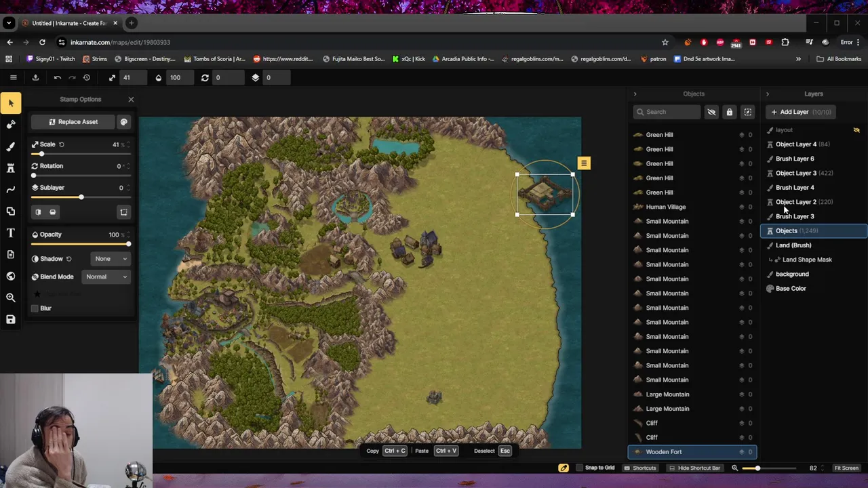
Task: Open the color palette next to Replace Asset
Action: (x=123, y=122)
